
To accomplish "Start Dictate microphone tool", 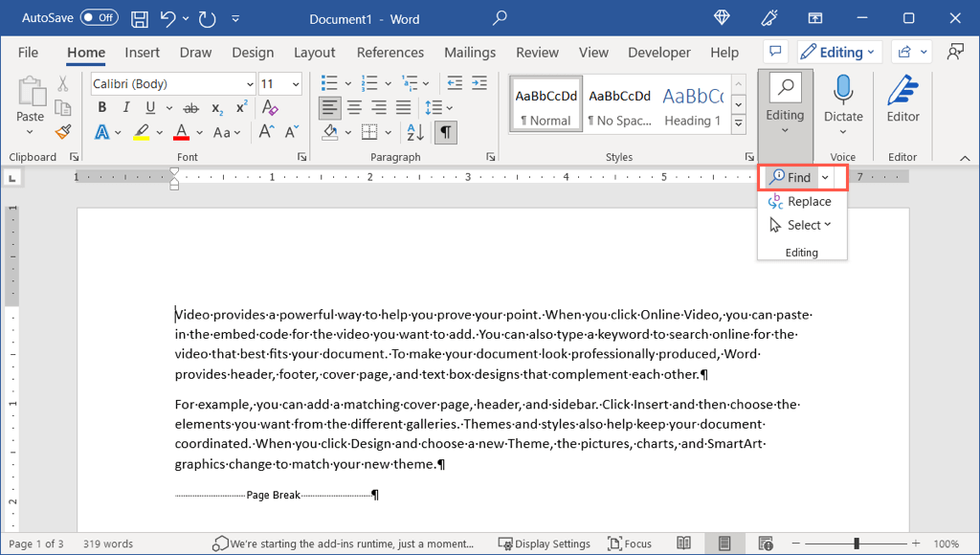I will pyautogui.click(x=842, y=99).
